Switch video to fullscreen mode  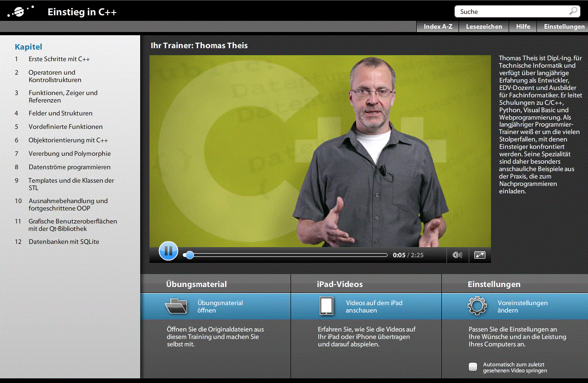(x=480, y=255)
